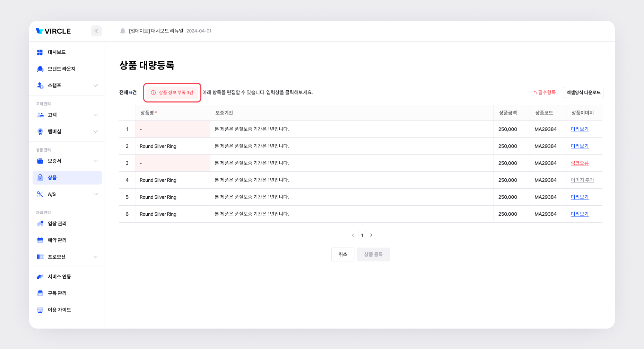Click the 링크오류 link in row 3
The width and height of the screenshot is (644, 349).
580,163
